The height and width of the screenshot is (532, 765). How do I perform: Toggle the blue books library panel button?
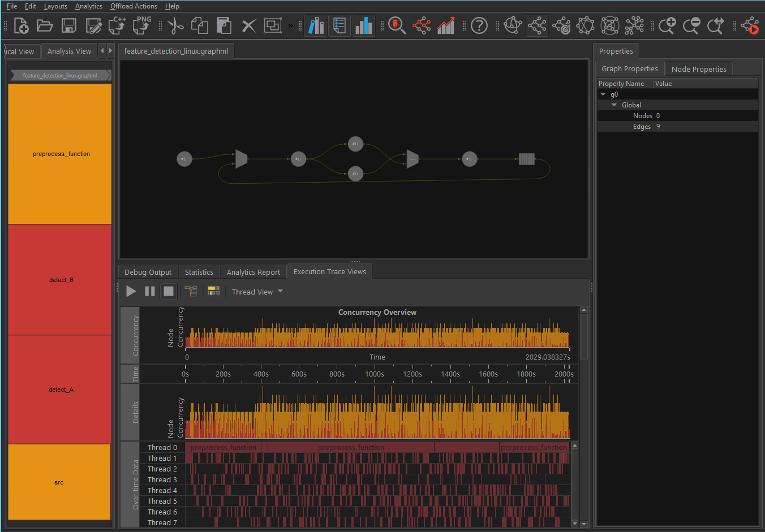316,25
